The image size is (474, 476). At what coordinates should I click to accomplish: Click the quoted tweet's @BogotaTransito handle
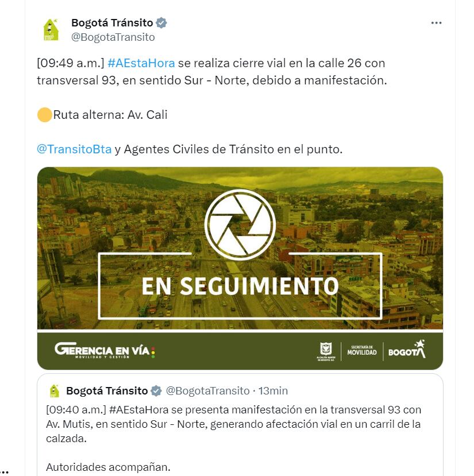point(207,391)
